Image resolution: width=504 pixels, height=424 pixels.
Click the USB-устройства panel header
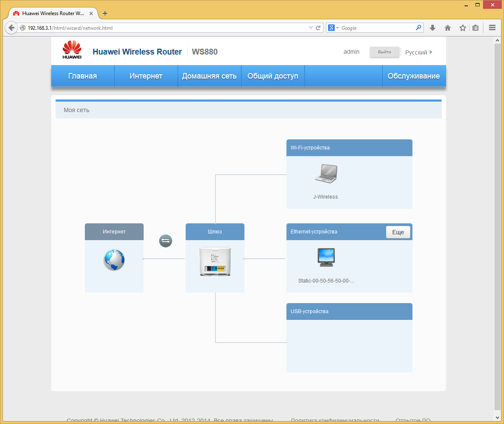[x=349, y=311]
